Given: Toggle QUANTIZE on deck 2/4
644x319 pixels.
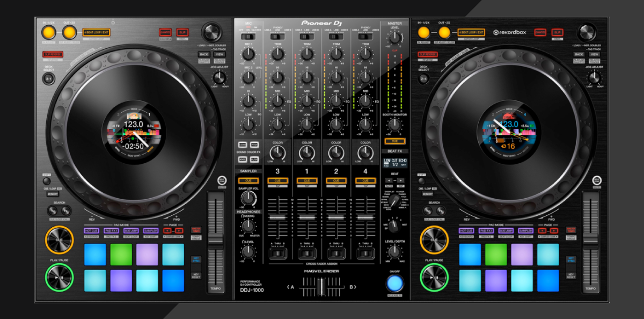Looking at the screenshot, I should click(540, 32).
